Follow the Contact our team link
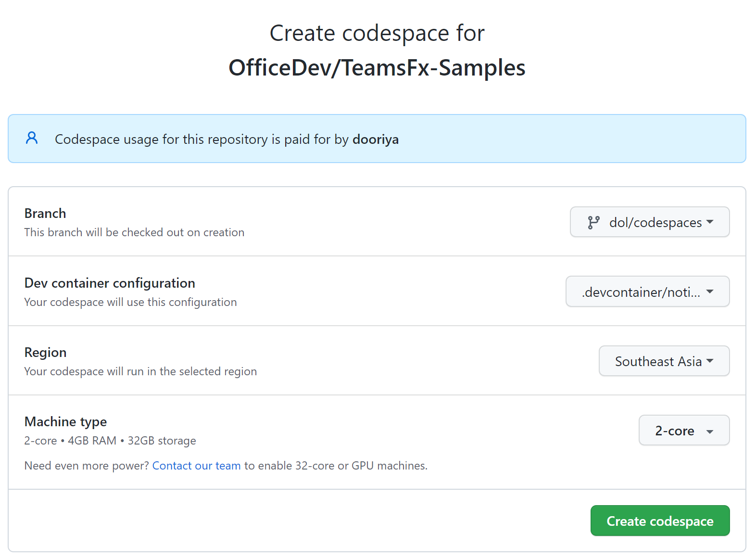The height and width of the screenshot is (559, 756). pyautogui.click(x=196, y=466)
